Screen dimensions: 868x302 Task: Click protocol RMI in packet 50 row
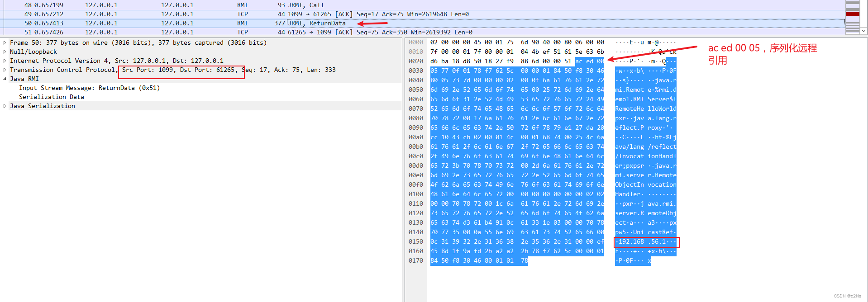[243, 23]
